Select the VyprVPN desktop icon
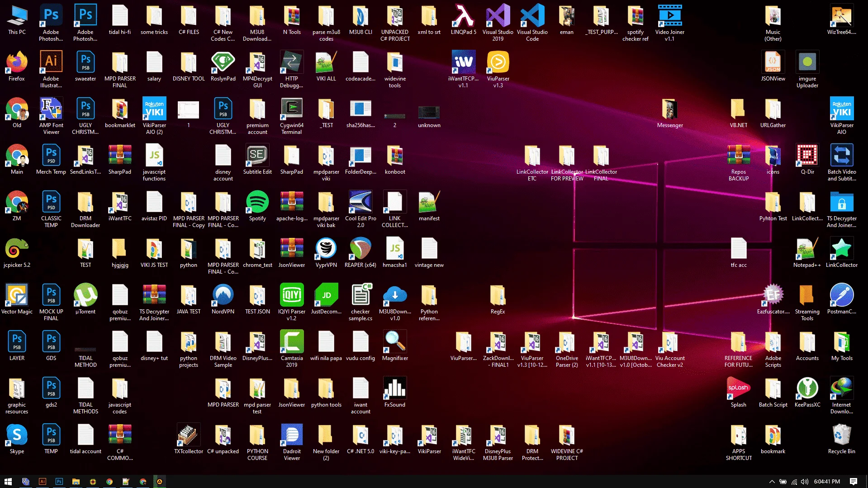Image resolution: width=868 pixels, height=488 pixels. click(326, 253)
